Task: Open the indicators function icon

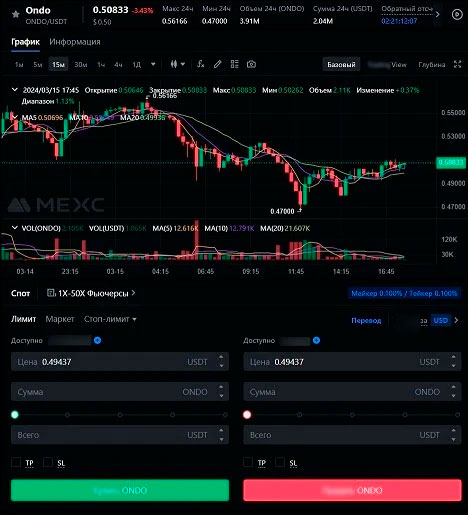Action: pyautogui.click(x=200, y=64)
